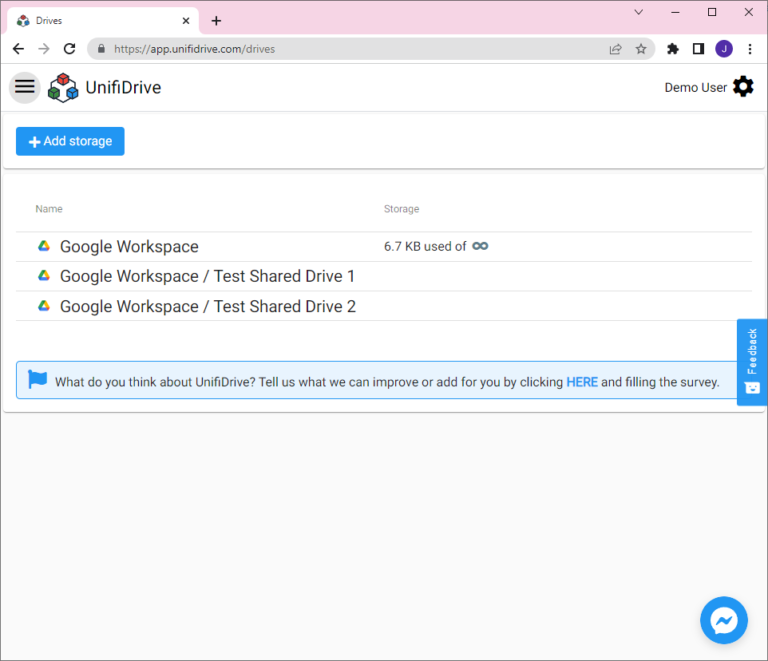Screen dimensions: 768x661
Task: Reload the Drives page
Action: click(x=70, y=49)
